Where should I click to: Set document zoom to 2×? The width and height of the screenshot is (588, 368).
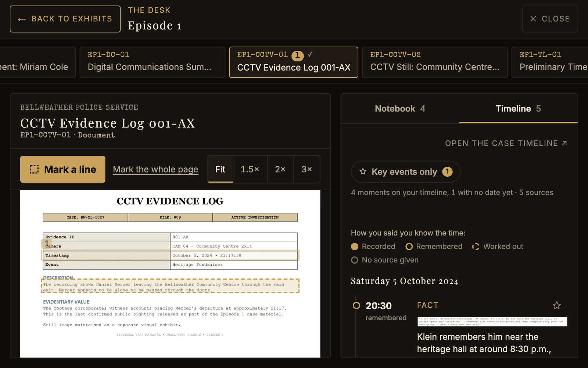[280, 169]
